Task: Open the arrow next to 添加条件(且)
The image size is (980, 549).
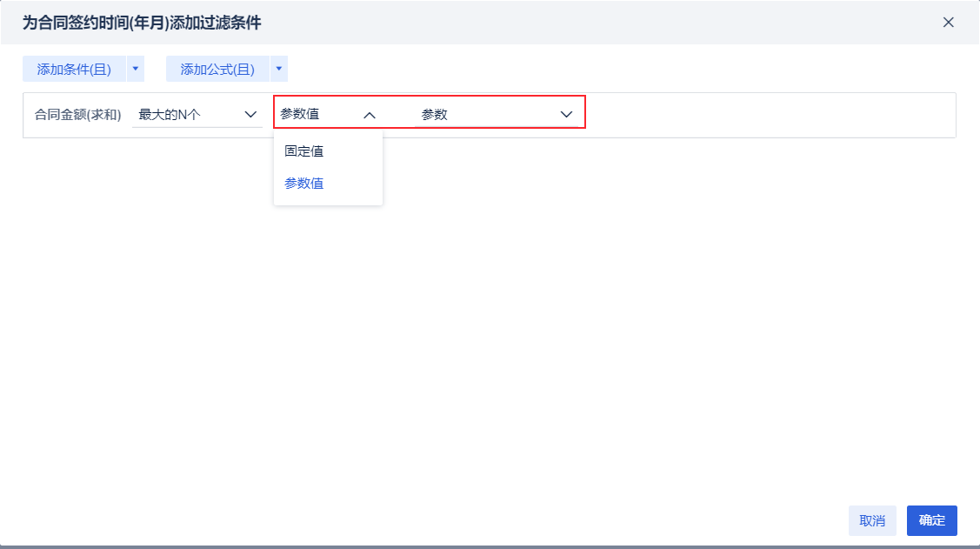Action: [x=136, y=69]
